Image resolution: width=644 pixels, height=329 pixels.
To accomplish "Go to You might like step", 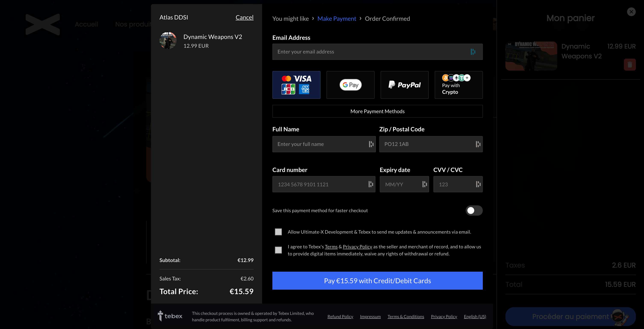I will coord(290,19).
